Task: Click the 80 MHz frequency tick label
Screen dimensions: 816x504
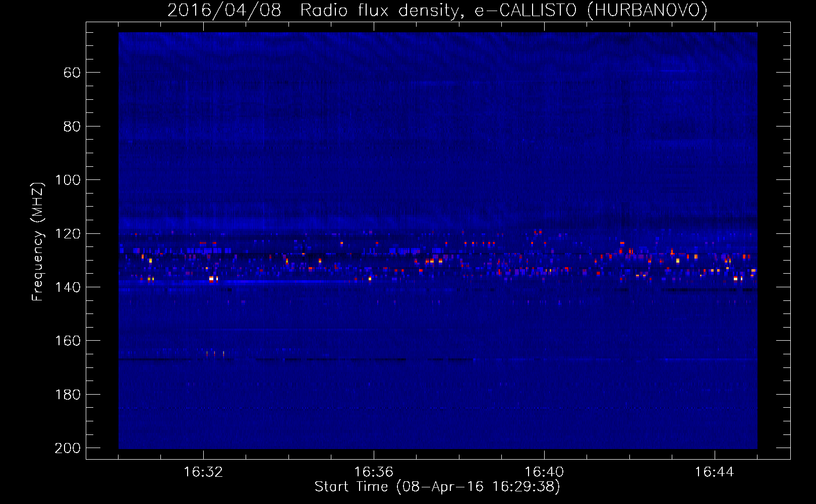Action: 72,127
